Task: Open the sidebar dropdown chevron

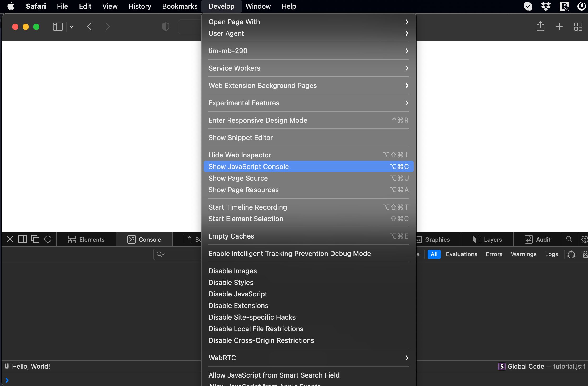Action: coord(72,27)
